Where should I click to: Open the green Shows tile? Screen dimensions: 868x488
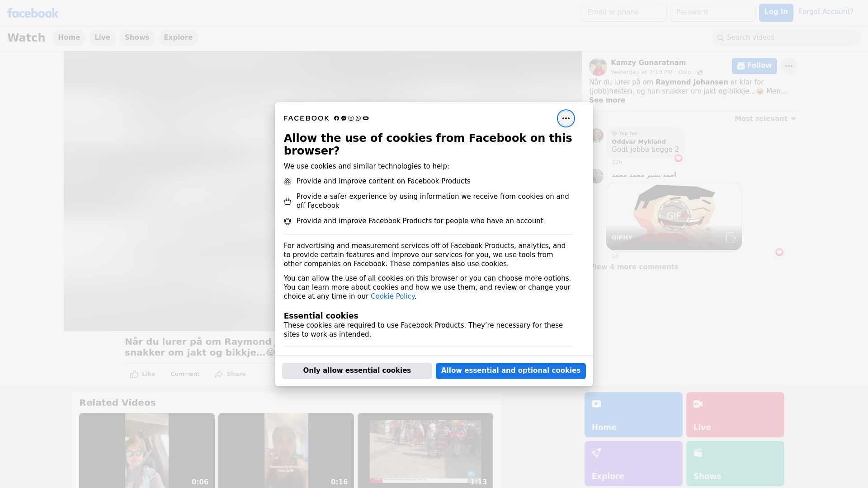click(x=735, y=464)
